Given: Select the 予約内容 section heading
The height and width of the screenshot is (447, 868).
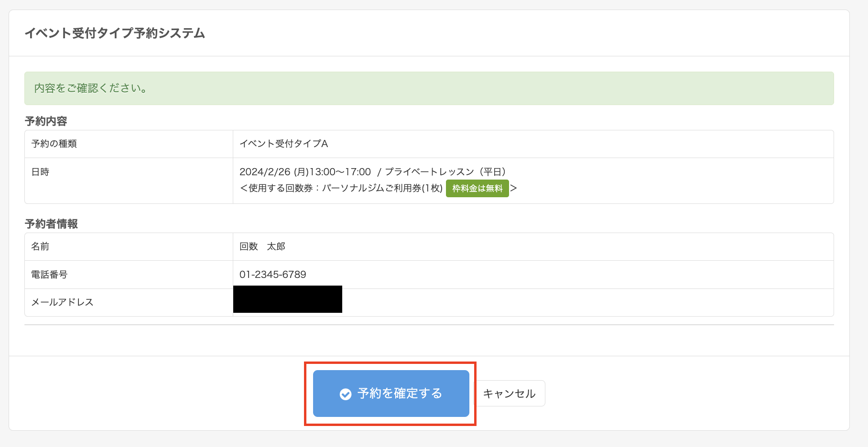Looking at the screenshot, I should coord(46,121).
